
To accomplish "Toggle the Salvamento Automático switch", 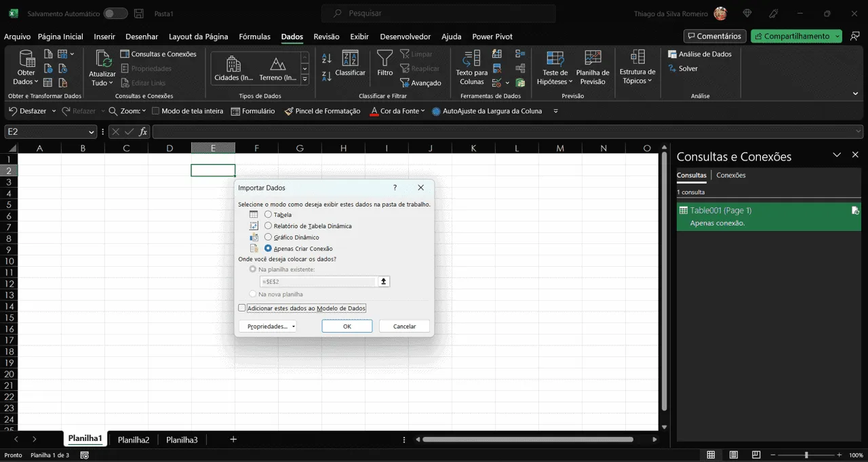I will coord(115,14).
